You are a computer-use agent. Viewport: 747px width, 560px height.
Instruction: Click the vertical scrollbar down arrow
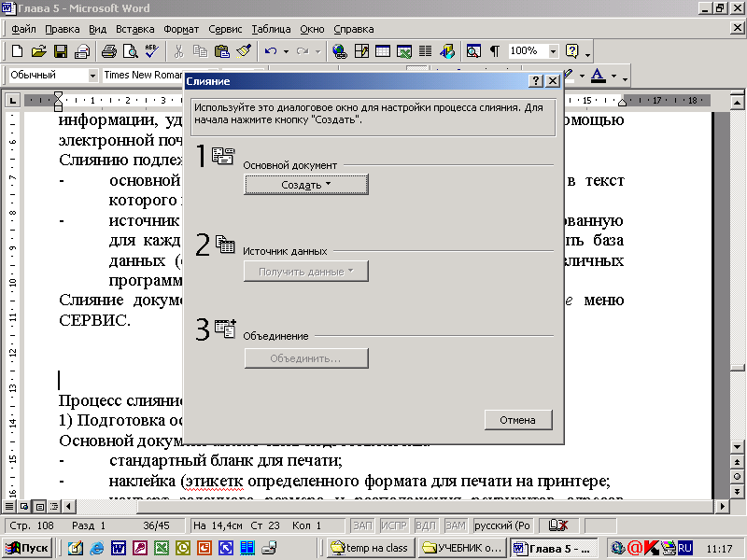coord(737,447)
